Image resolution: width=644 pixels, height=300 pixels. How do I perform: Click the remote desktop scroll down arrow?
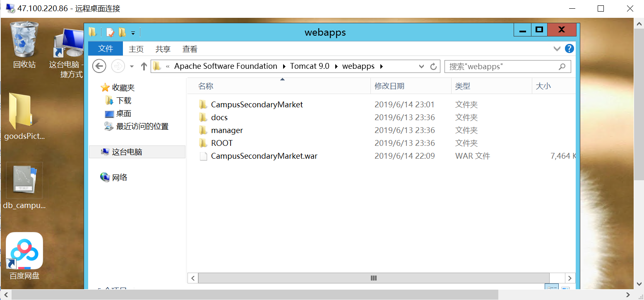pos(639,284)
